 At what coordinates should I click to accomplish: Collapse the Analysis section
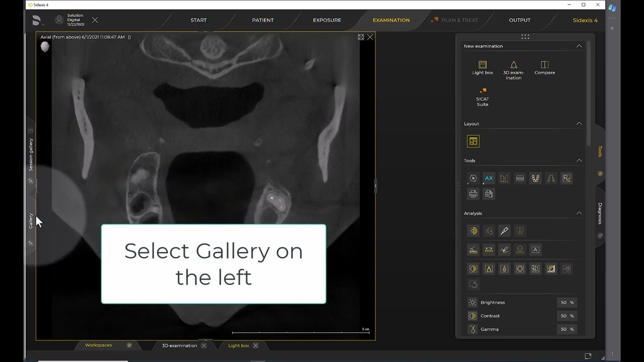pos(579,213)
